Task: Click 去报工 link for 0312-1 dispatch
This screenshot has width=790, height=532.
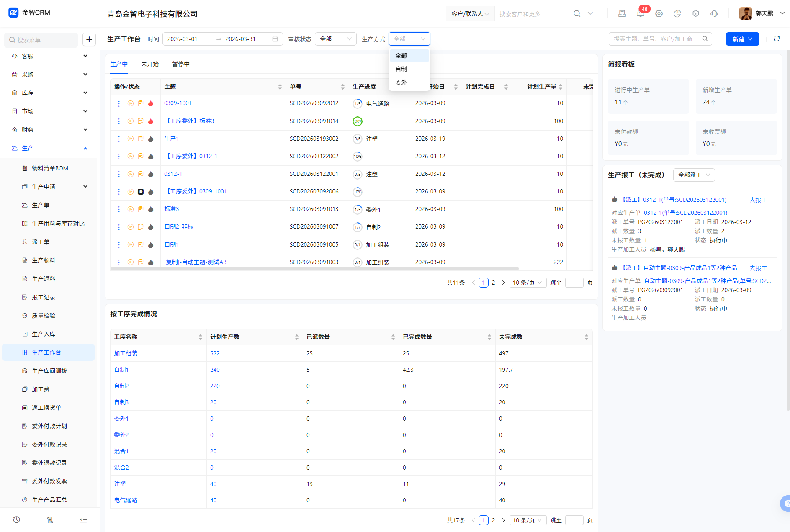Action: (758, 200)
